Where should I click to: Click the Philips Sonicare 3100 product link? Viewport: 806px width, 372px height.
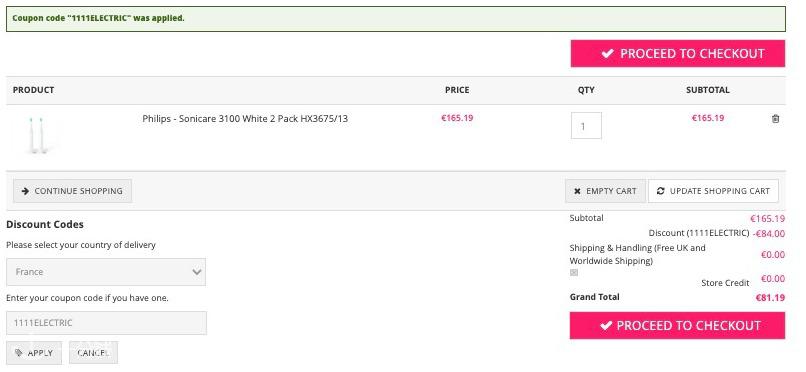[245, 119]
